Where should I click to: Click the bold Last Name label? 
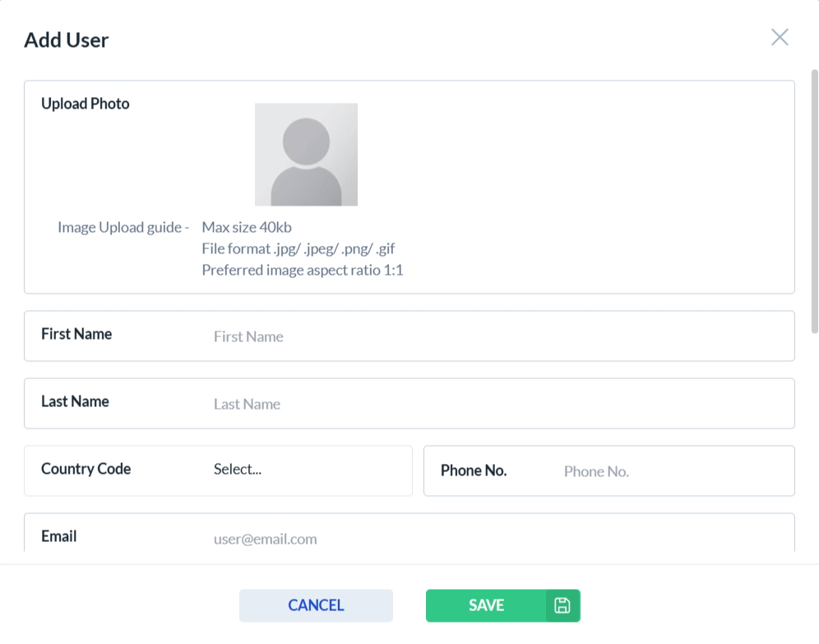coord(75,401)
